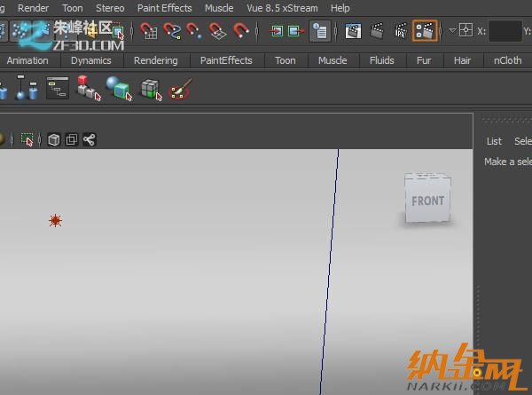Click the particle selection mask icon in status line
This screenshot has height=395, width=532.
coord(20,31)
